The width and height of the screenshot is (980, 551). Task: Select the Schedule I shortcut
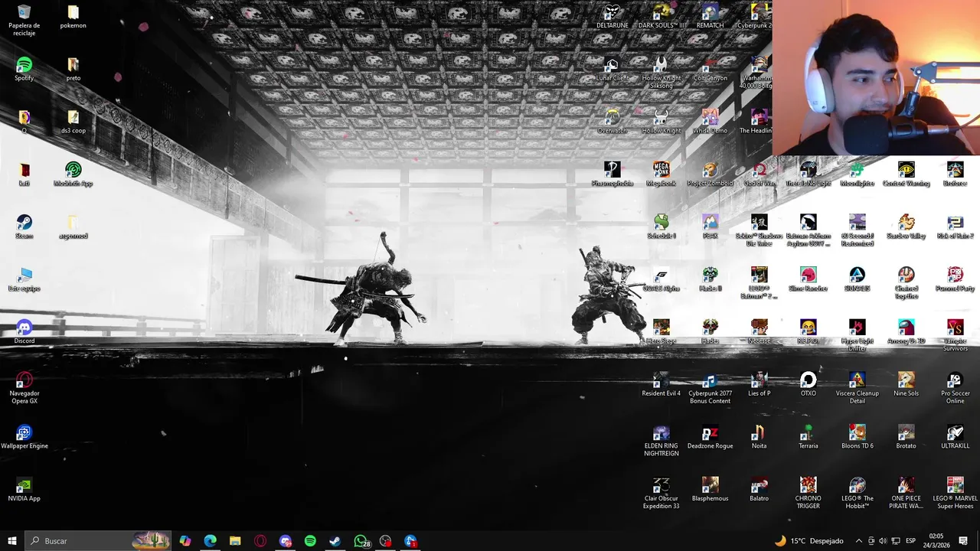coord(661,227)
